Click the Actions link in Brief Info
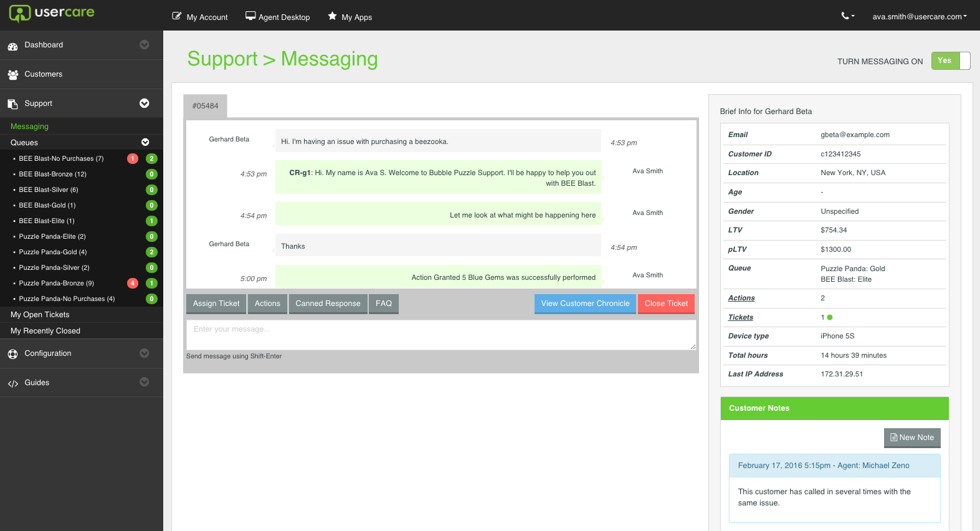The height and width of the screenshot is (531, 980). pos(741,298)
